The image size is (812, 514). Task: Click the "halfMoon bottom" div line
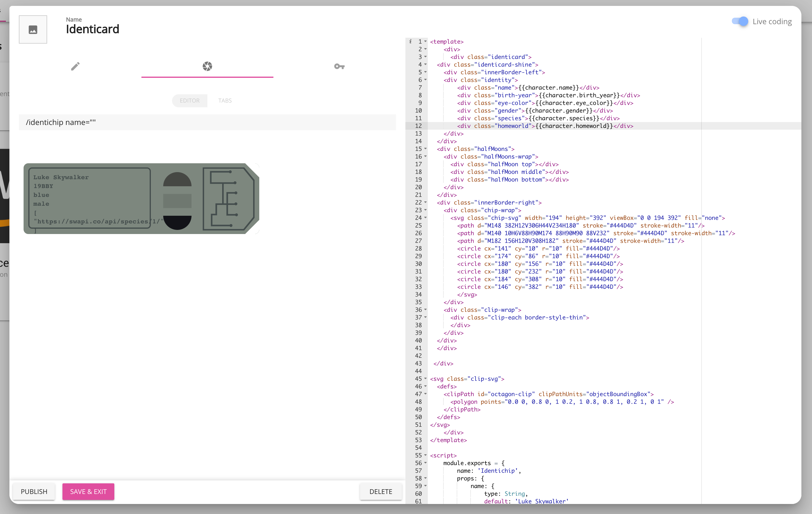[509, 179]
